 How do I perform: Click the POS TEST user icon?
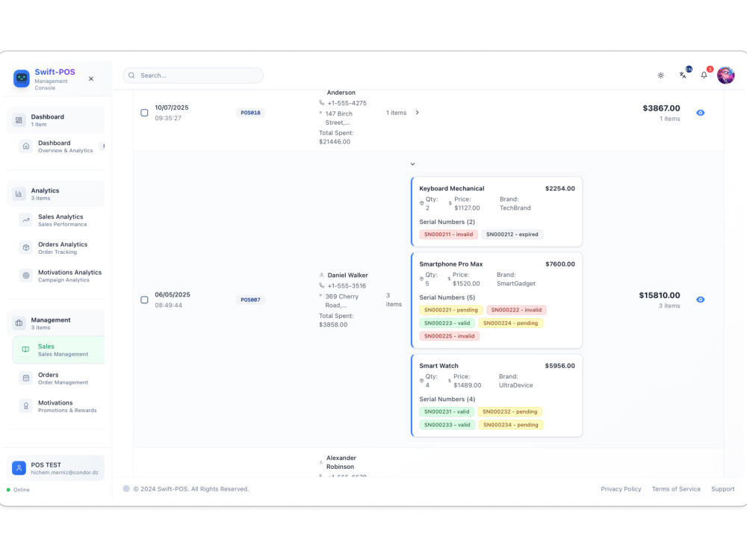click(x=19, y=468)
